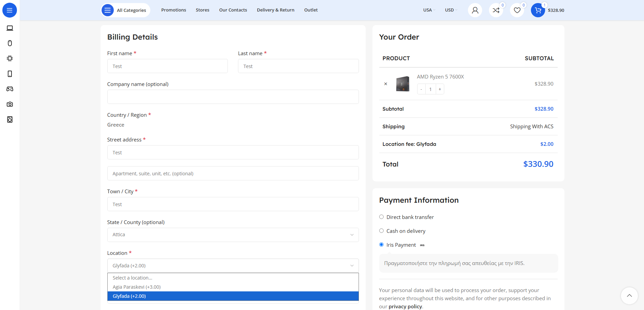Remove AMD Ryzen 5 7600X from order

coord(386,84)
